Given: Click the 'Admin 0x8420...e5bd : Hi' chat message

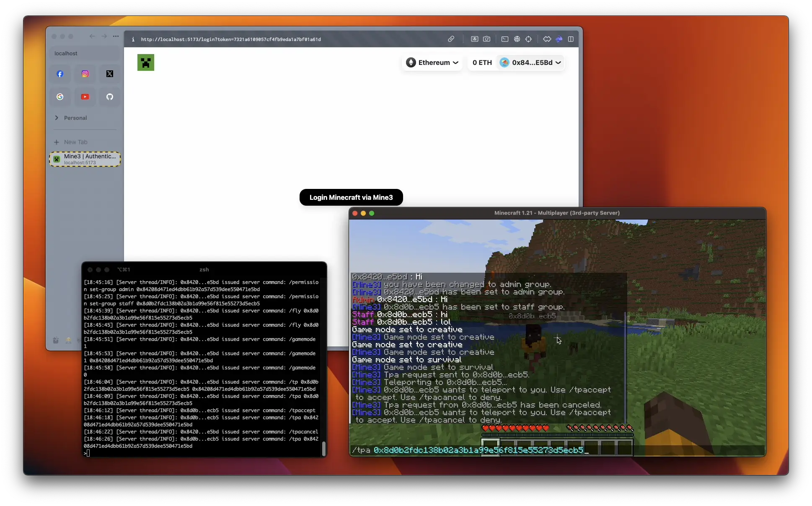Looking at the screenshot, I should coord(400,299).
